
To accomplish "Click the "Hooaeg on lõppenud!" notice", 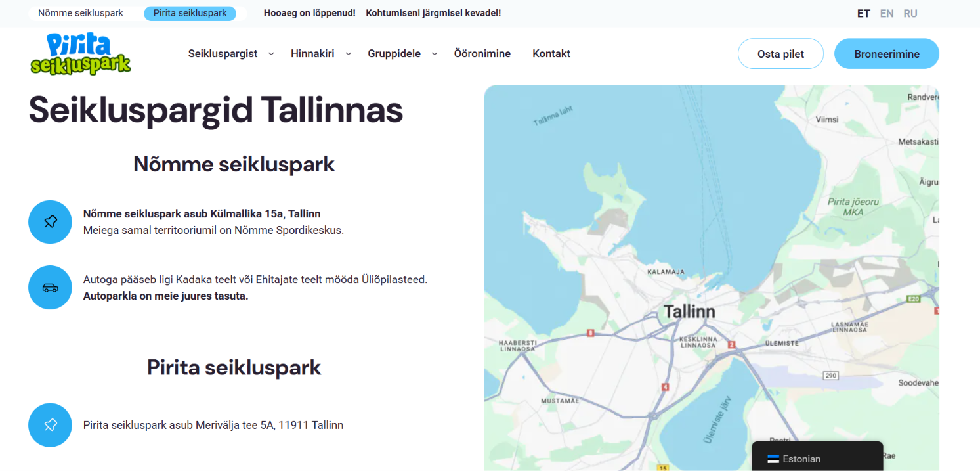I will click(x=310, y=13).
